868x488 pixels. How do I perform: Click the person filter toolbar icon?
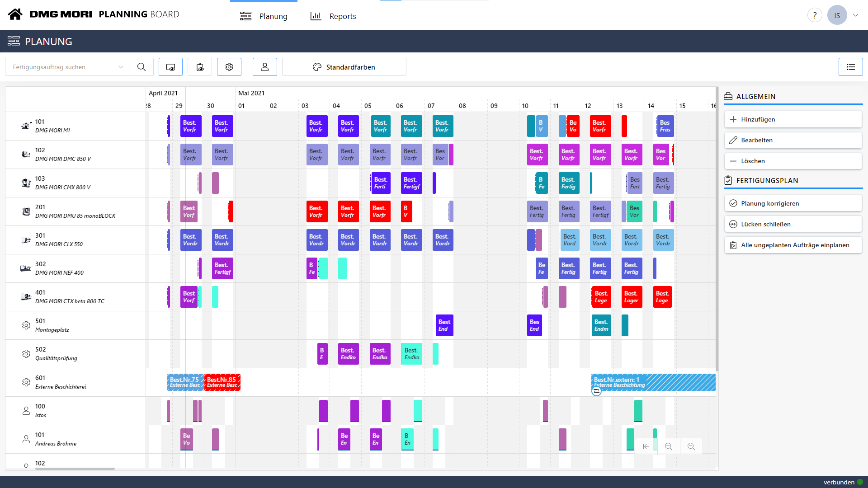click(x=265, y=67)
